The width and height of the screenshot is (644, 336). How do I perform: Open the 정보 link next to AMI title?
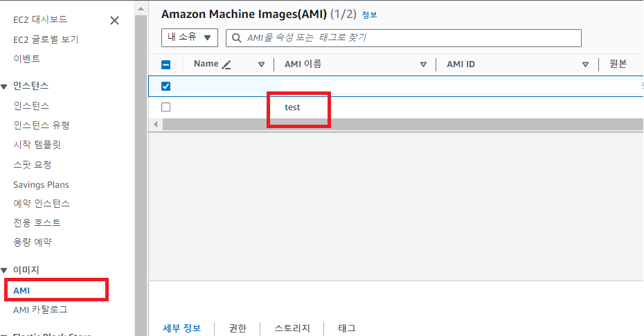click(x=369, y=15)
